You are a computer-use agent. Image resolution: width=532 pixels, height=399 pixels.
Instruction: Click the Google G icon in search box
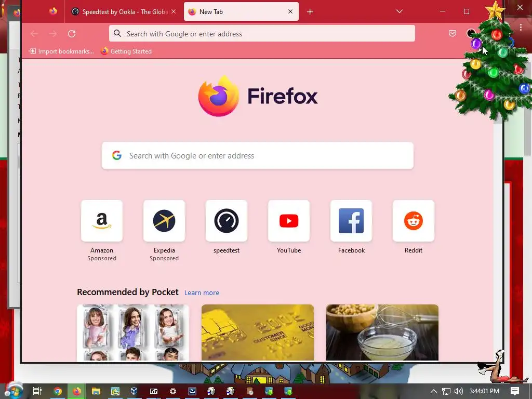pyautogui.click(x=117, y=155)
